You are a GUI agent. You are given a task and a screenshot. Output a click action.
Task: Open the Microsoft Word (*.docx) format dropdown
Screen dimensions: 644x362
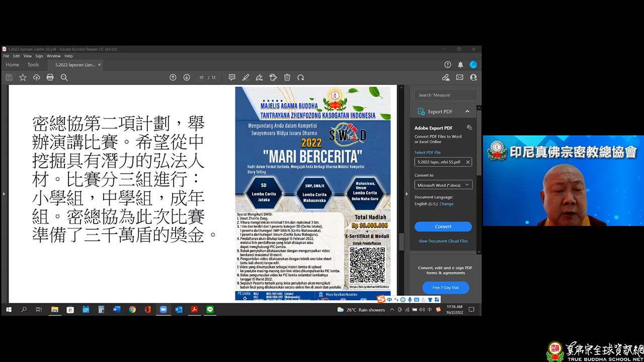coord(443,185)
